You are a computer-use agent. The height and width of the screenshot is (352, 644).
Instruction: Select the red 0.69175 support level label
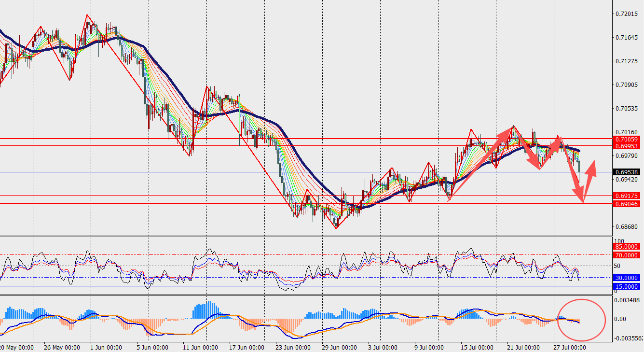[x=627, y=196]
